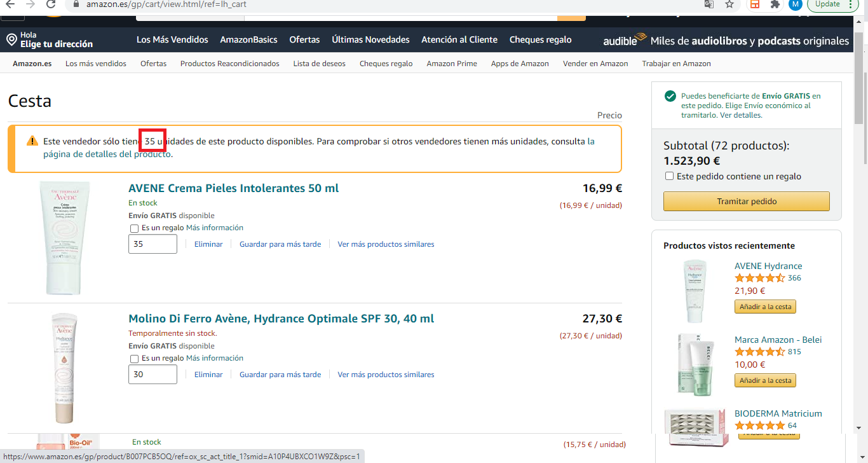
Task: Open the Molino Di Ferro Avène Hydrance Optimale title
Action: tap(281, 319)
